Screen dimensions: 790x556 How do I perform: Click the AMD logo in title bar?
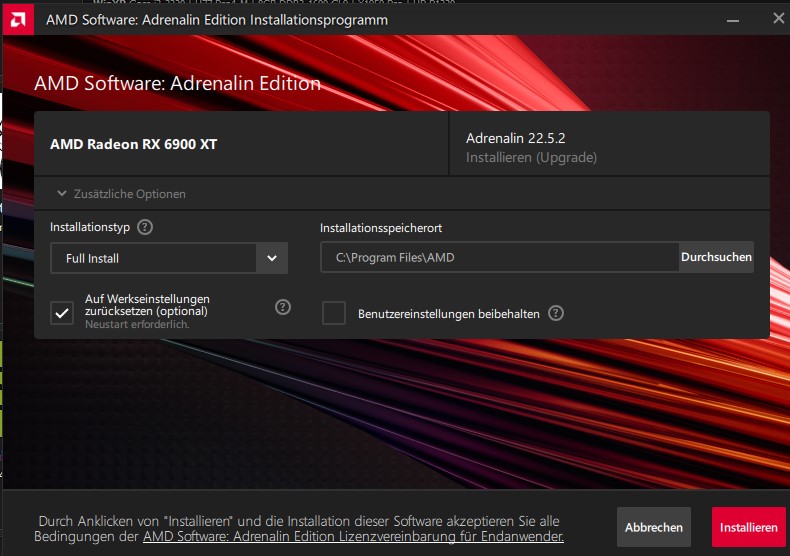(x=18, y=20)
